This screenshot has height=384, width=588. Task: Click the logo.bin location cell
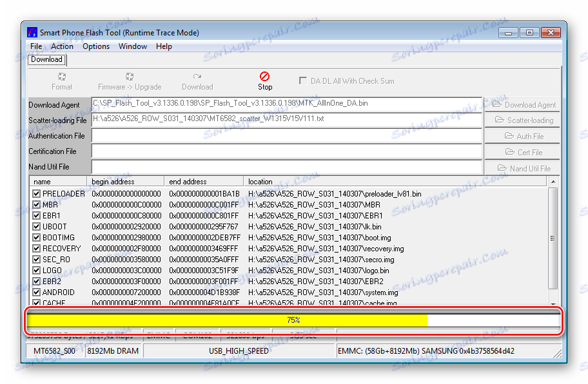(318, 271)
